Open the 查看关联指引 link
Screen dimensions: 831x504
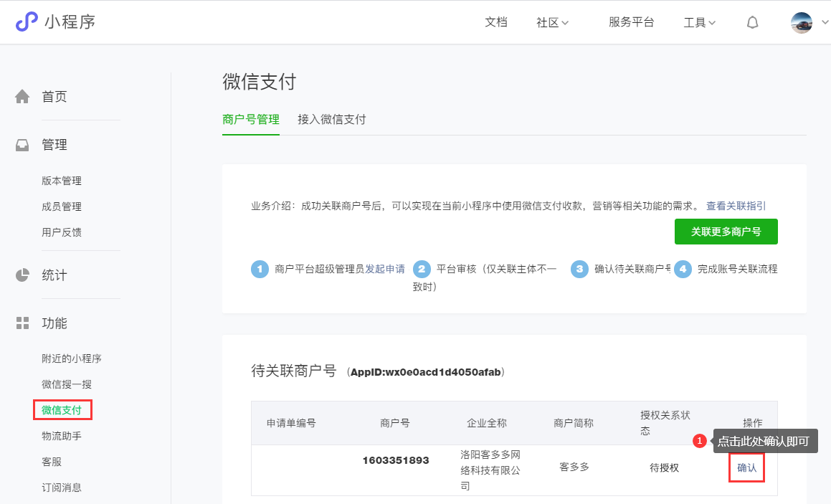click(736, 206)
